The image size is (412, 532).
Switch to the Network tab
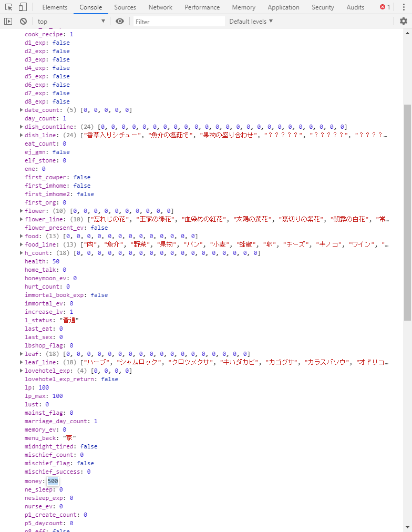(160, 7)
